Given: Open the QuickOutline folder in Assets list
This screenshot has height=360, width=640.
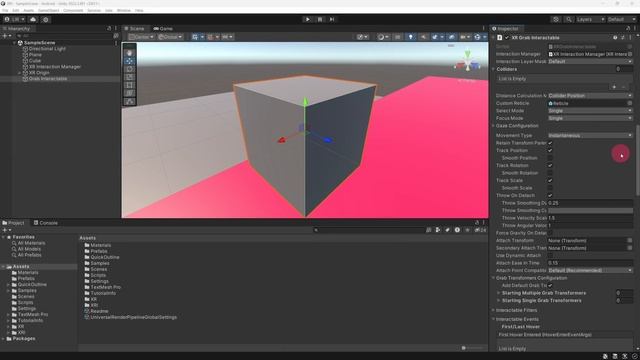Looking at the screenshot, I should tap(105, 257).
